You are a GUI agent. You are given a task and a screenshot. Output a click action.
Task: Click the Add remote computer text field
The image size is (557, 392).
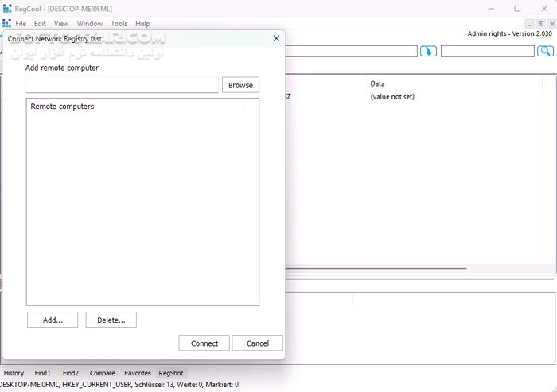click(123, 85)
